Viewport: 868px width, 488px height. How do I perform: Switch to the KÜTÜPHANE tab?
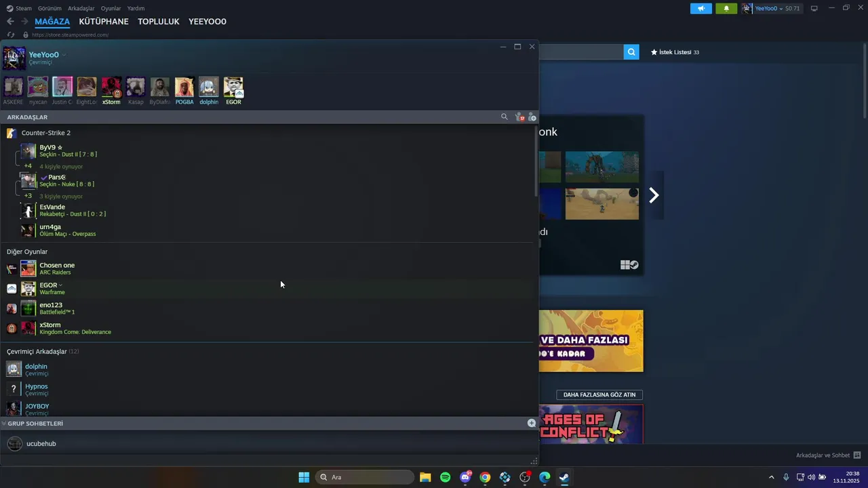104,22
